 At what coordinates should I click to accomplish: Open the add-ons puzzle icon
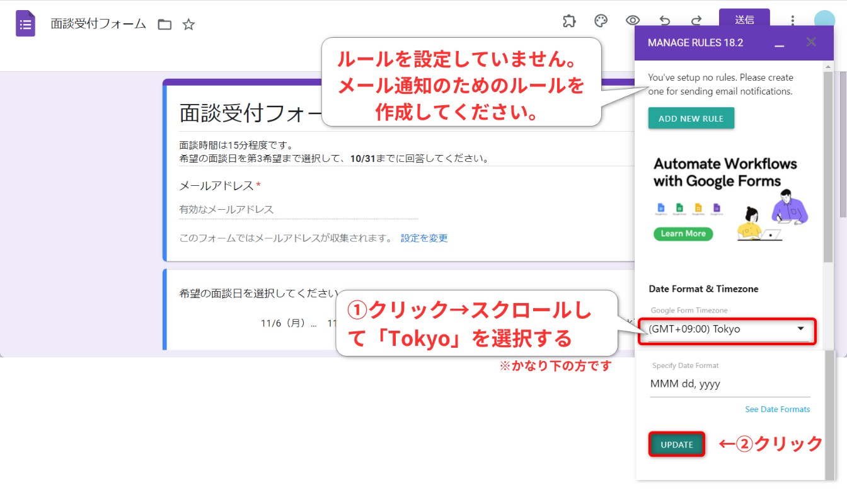click(569, 21)
